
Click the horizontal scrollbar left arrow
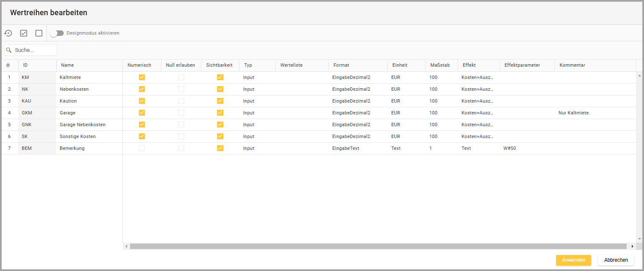coord(126,246)
